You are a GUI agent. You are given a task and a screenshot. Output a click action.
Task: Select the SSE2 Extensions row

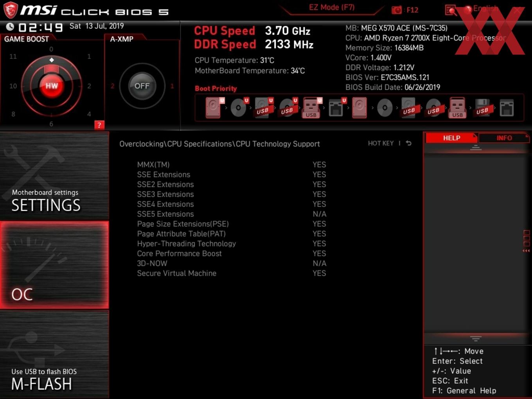click(x=232, y=184)
